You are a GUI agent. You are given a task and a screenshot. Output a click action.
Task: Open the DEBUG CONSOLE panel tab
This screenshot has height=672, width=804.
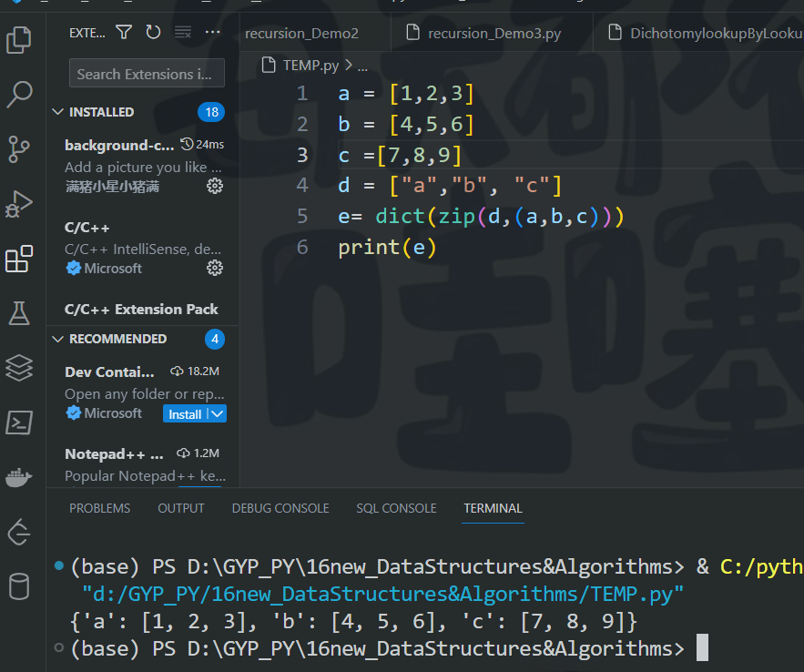[x=280, y=508]
